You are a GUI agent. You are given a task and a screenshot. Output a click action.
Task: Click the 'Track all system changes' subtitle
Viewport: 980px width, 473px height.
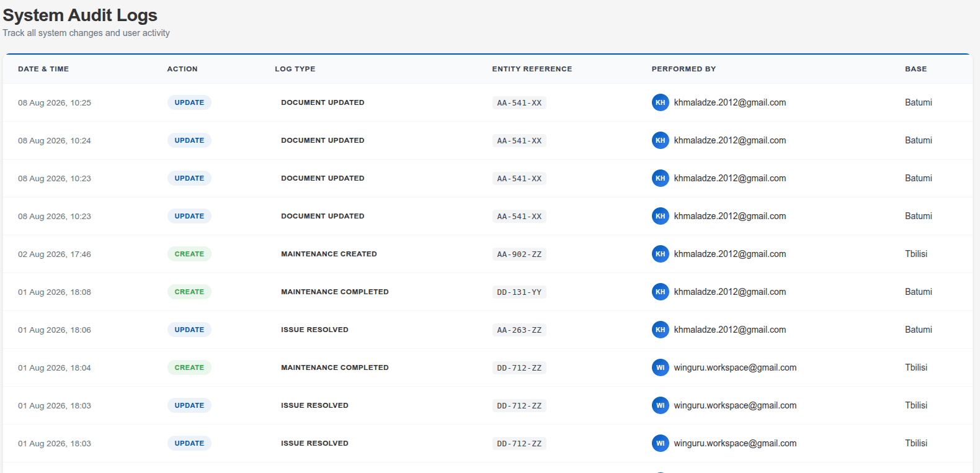(x=86, y=33)
